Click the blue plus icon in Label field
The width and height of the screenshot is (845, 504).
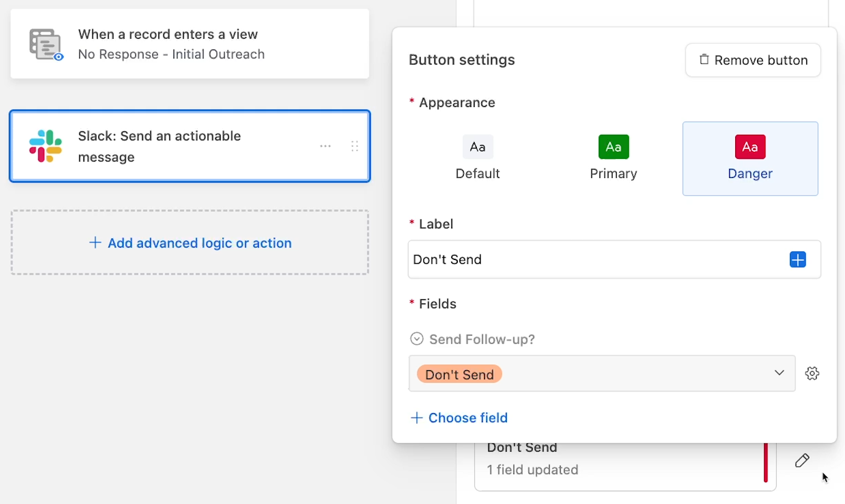pos(797,259)
